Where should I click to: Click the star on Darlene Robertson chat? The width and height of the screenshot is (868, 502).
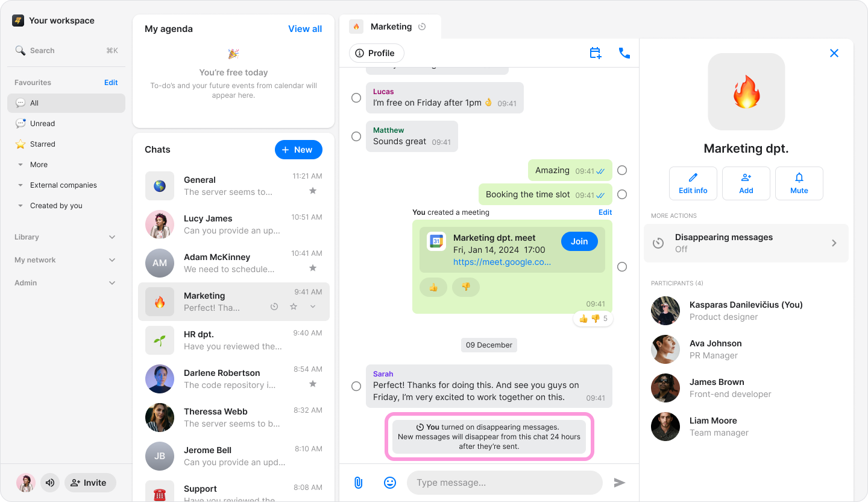tap(313, 384)
